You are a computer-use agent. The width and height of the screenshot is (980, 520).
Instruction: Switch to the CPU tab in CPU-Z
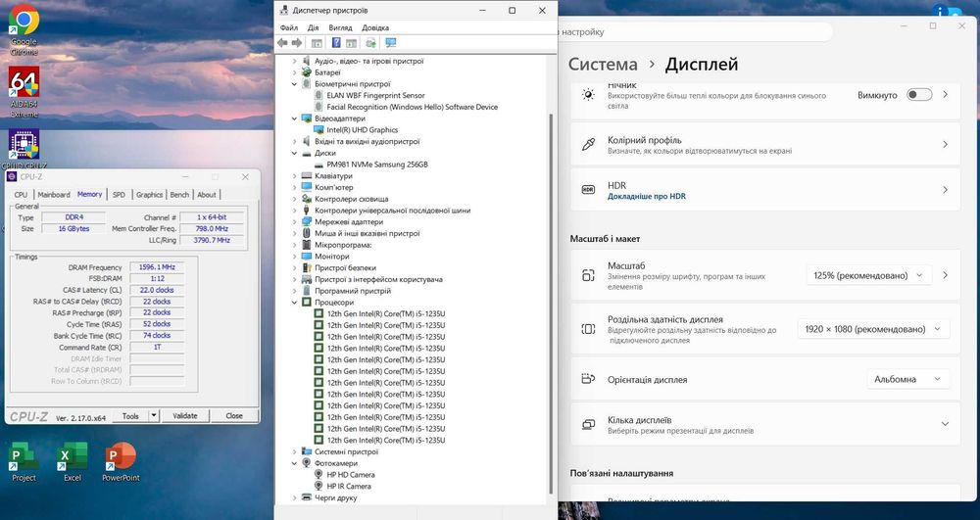pyautogui.click(x=21, y=195)
